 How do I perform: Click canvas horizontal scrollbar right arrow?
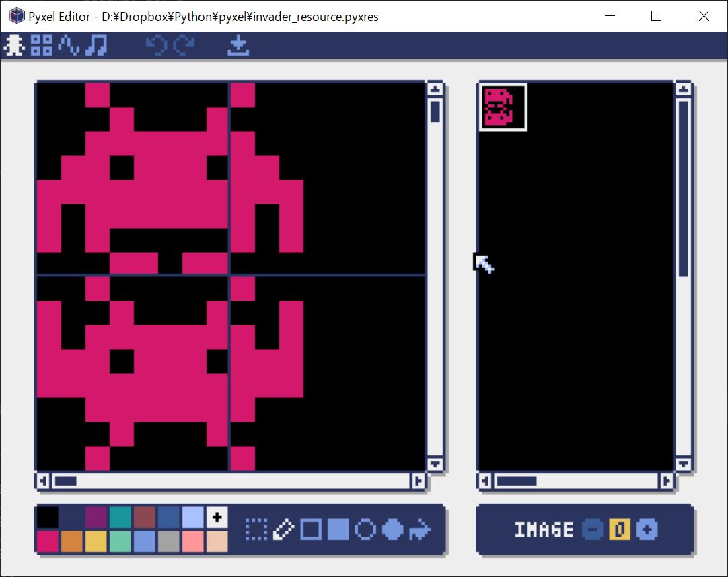coord(417,481)
